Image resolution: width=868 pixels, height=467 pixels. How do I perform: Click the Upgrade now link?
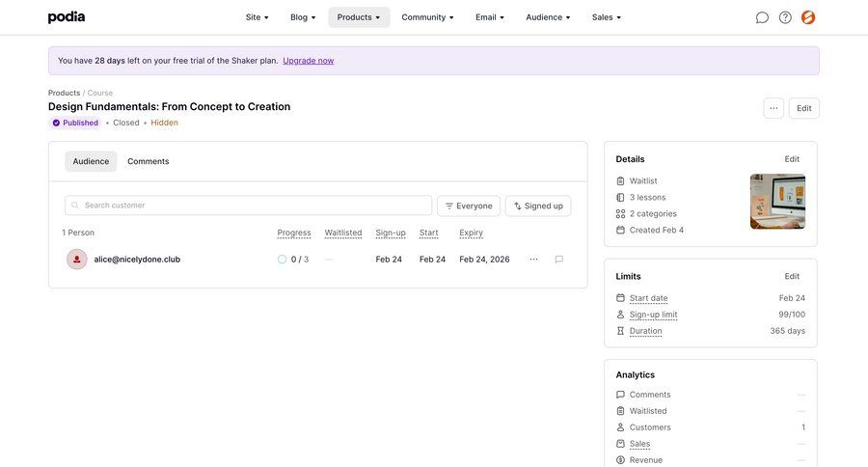pos(309,61)
